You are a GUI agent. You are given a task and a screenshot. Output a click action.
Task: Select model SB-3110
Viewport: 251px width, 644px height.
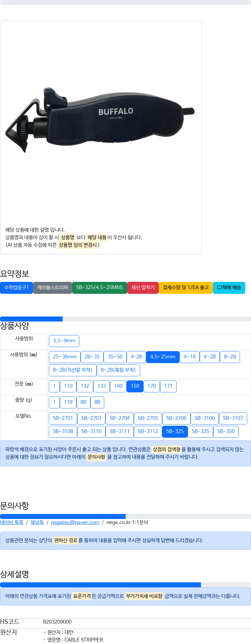pos(91,431)
